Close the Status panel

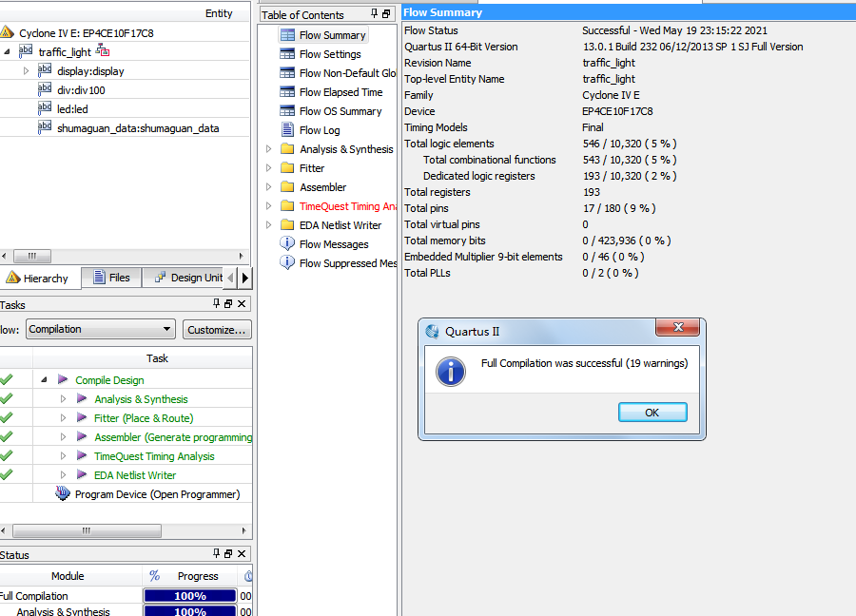(242, 553)
